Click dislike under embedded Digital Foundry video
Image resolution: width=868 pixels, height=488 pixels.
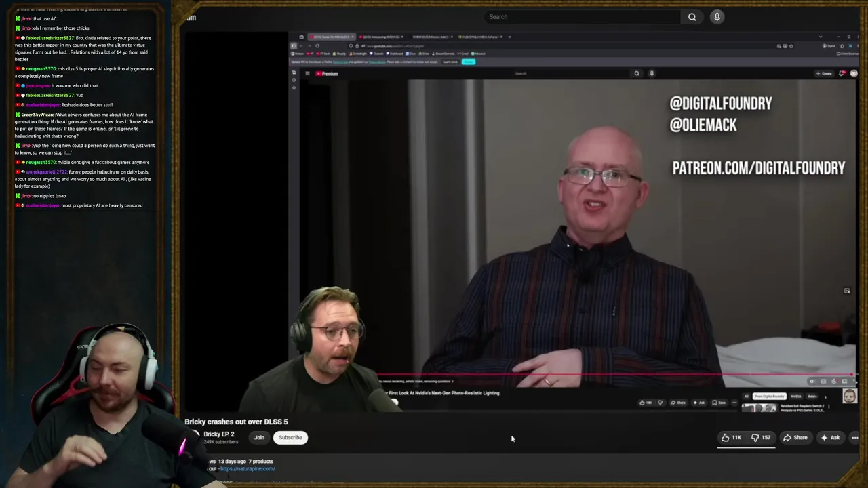click(660, 403)
